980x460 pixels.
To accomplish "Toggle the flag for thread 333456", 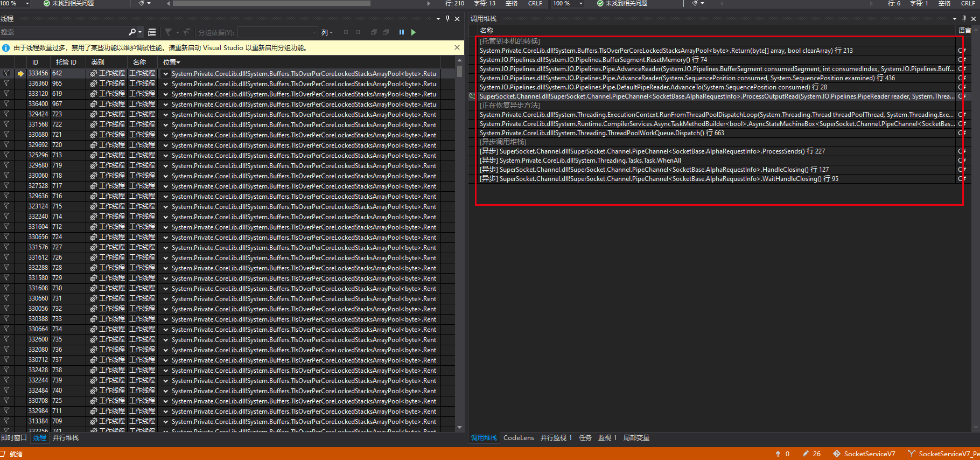I will 6,73.
